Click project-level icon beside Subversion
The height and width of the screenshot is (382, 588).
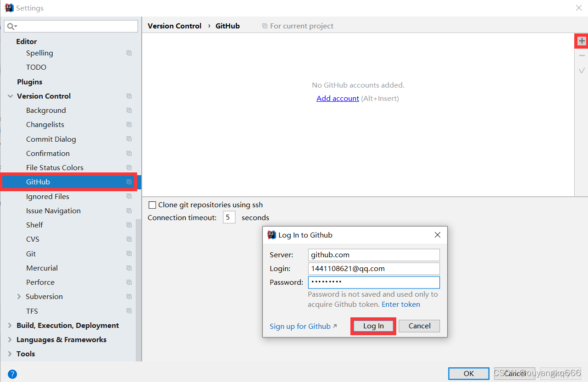coord(129,297)
